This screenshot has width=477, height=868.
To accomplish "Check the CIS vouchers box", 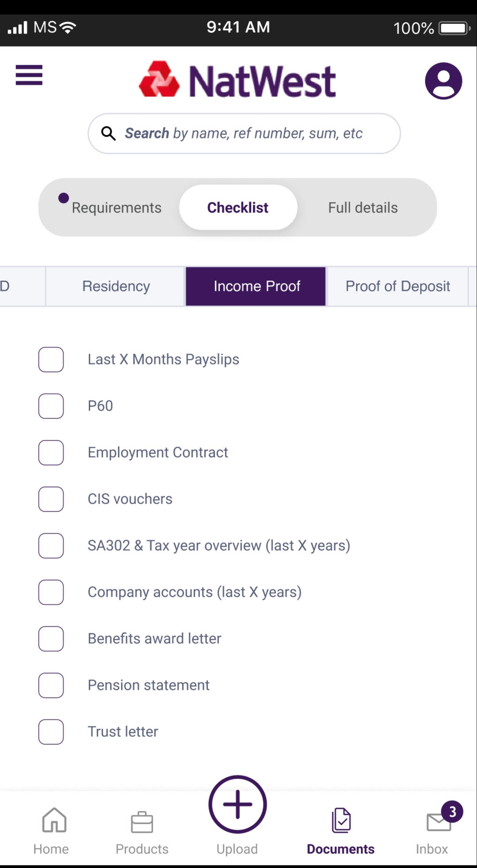I will pos(51,499).
